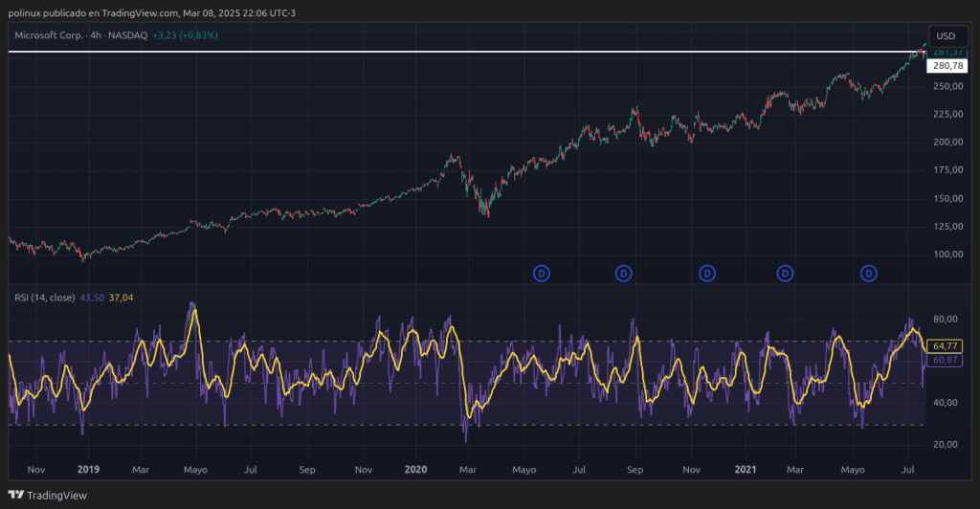Click the +3,23 (+0,83%) change value

pos(185,35)
